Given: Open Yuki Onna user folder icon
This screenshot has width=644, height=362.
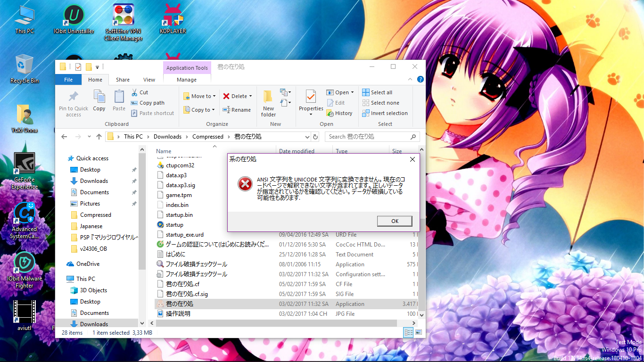Looking at the screenshot, I should click(x=25, y=118).
